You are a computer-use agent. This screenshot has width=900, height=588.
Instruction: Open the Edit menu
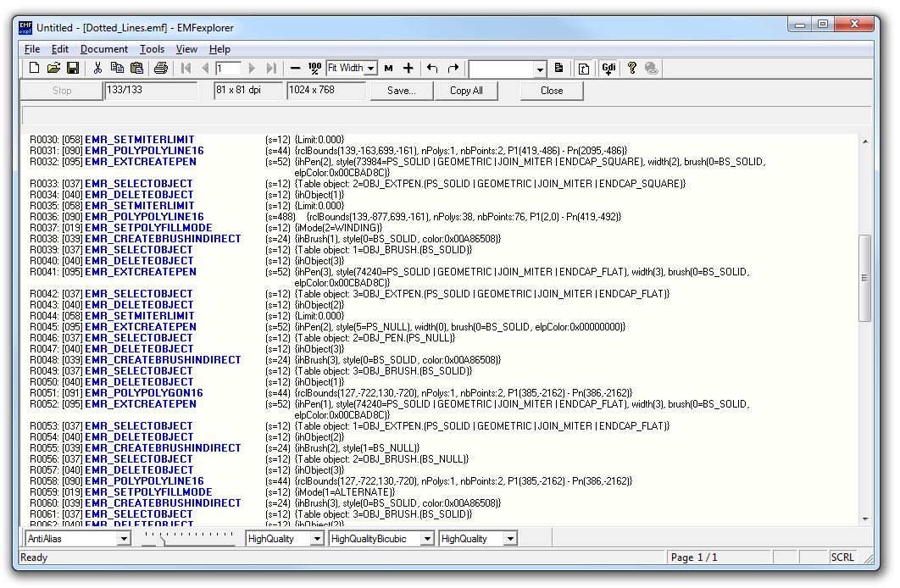click(59, 49)
